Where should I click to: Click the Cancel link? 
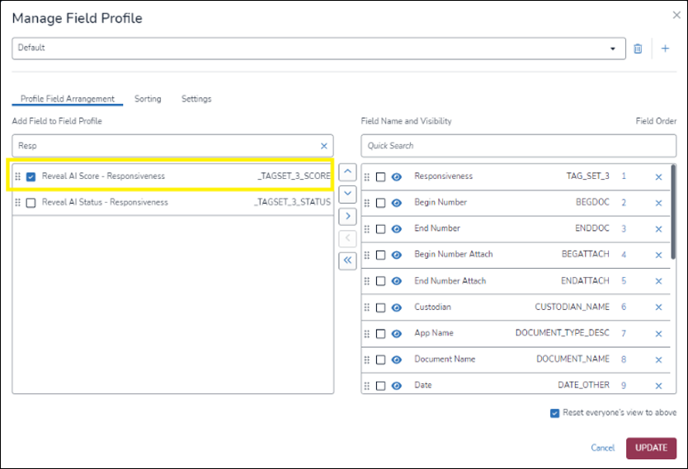click(x=602, y=447)
